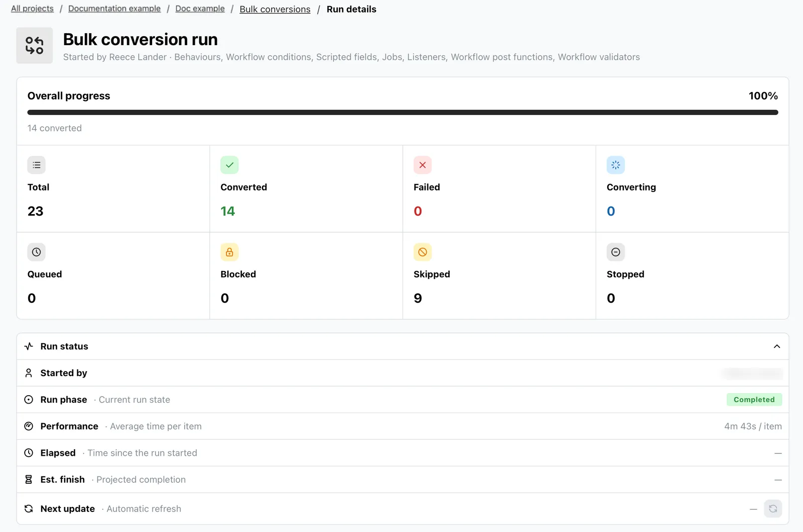The width and height of the screenshot is (803, 532).
Task: Click the Elapsed clock icon
Action: tap(29, 453)
